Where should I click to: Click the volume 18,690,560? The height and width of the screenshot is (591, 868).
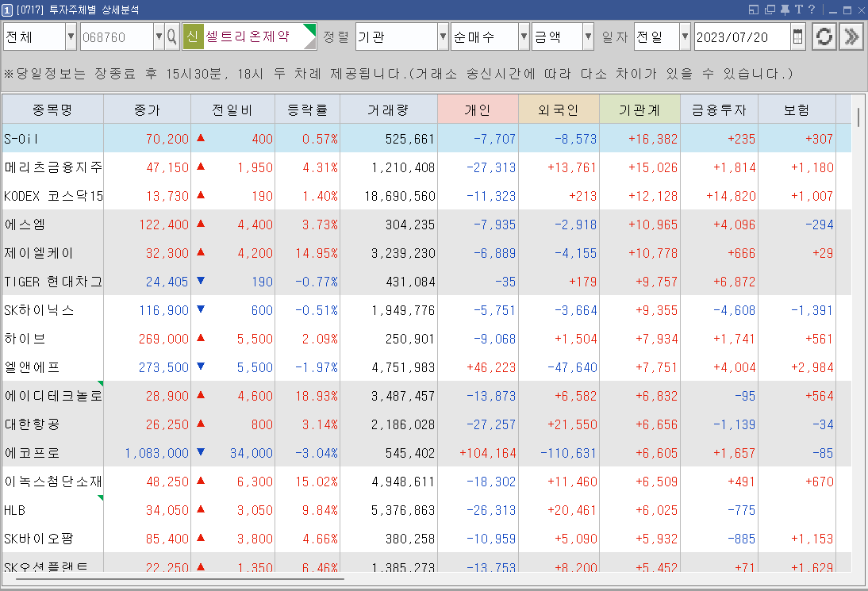[x=400, y=196]
